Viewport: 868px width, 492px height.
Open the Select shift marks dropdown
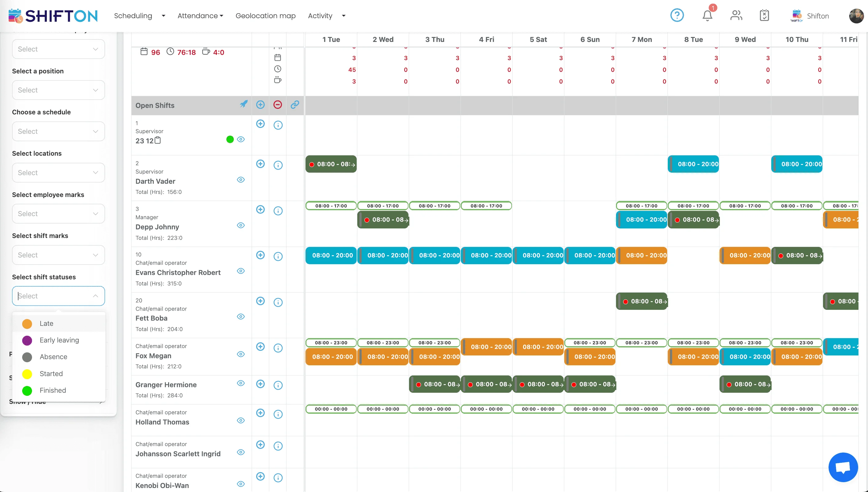(59, 255)
